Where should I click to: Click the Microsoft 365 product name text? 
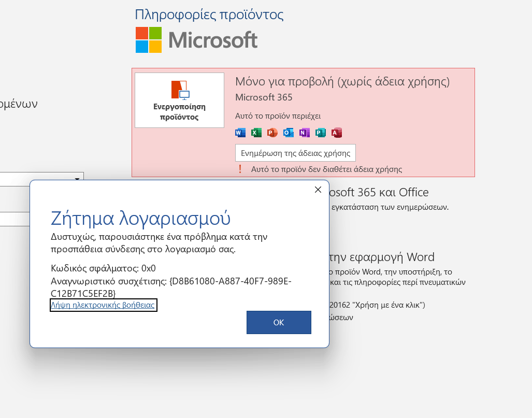[264, 97]
